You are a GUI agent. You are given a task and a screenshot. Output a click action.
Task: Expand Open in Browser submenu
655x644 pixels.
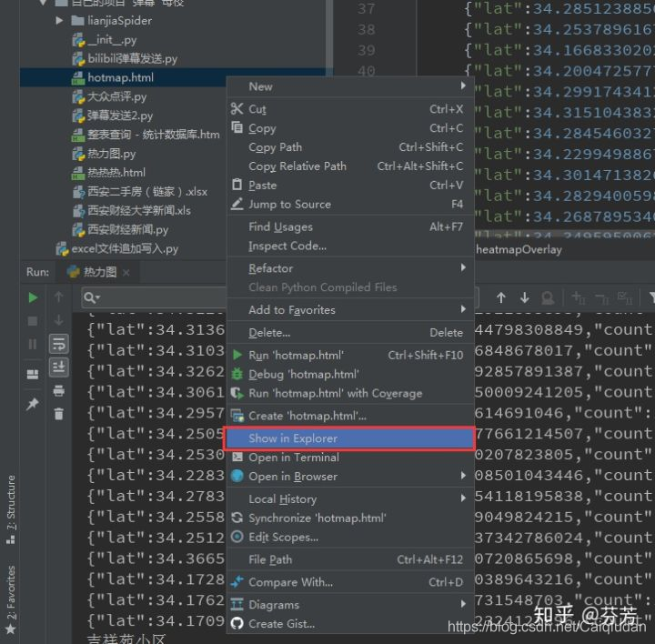click(x=350, y=476)
